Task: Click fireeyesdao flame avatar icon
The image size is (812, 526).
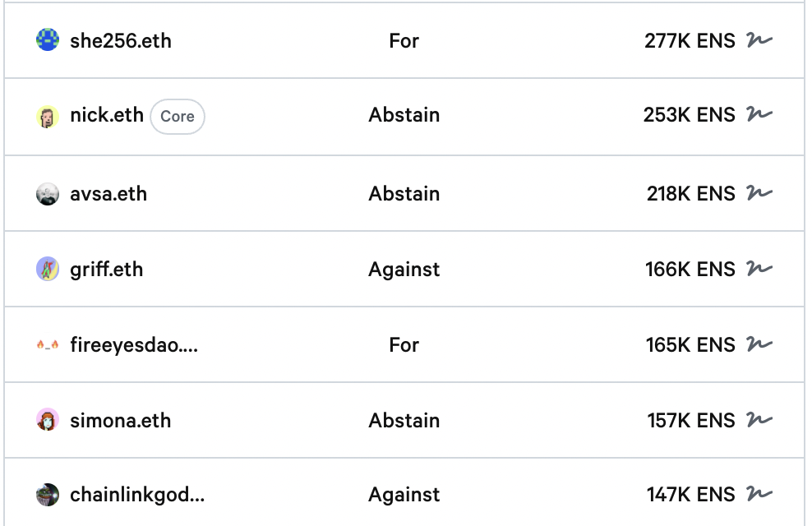Action: [48, 345]
